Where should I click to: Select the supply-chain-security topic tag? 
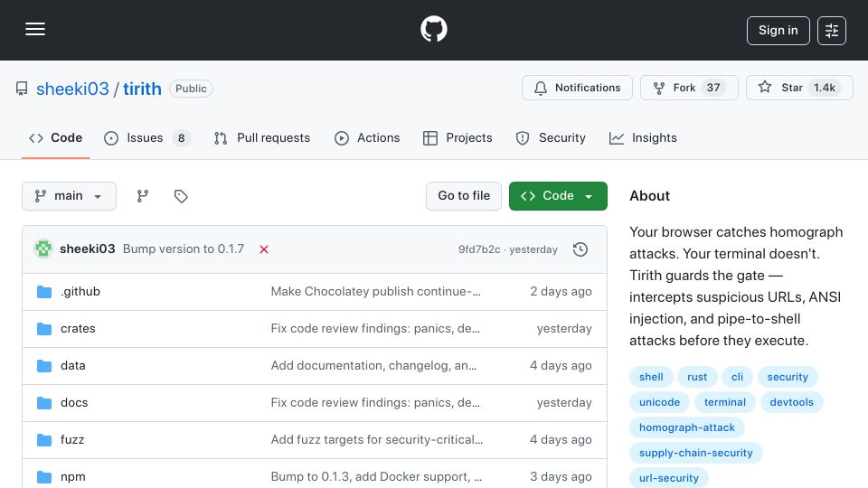pyautogui.click(x=696, y=453)
